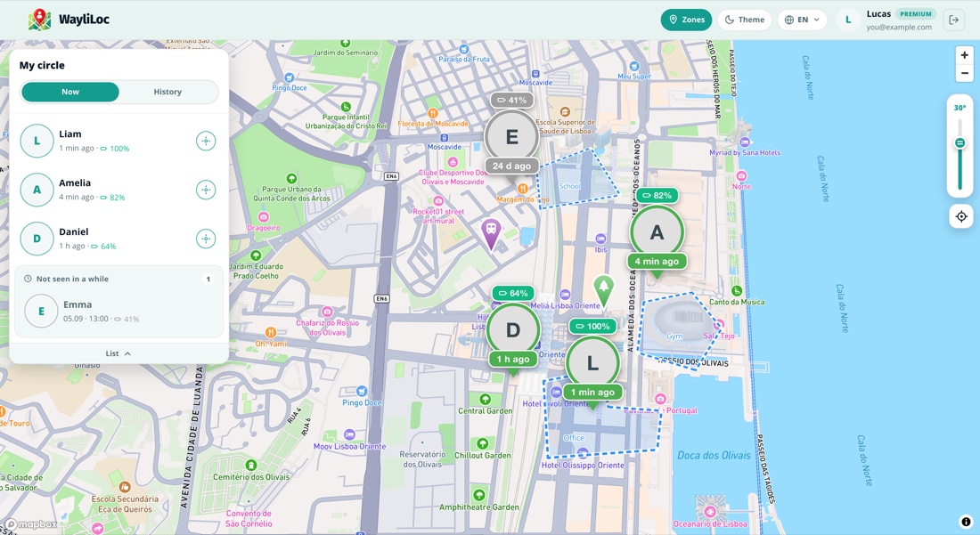Click the Cemitério dos Olivais map label

tap(251, 477)
